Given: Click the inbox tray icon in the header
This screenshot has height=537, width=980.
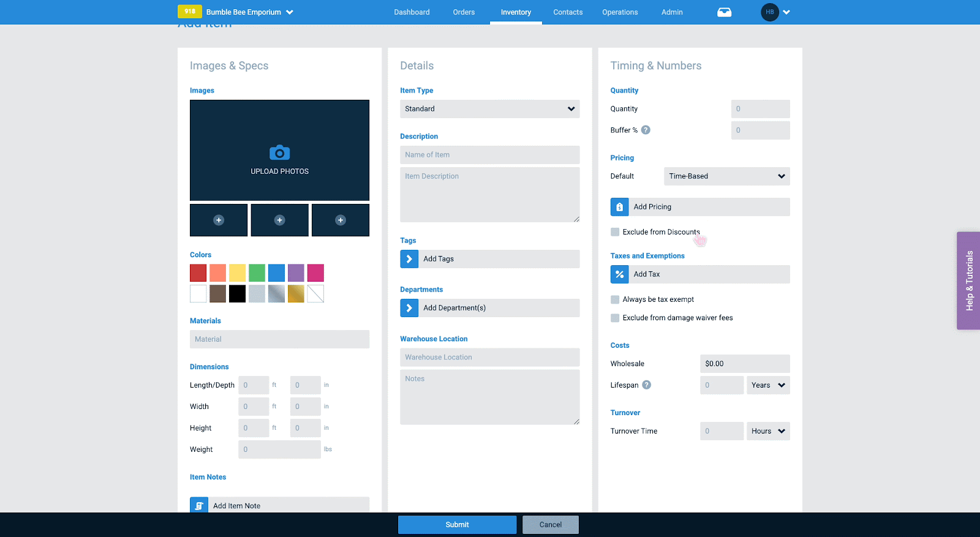Looking at the screenshot, I should 724,12.
